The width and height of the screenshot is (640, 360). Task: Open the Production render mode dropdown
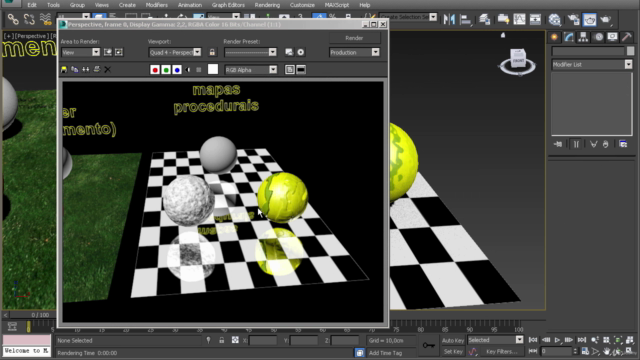click(x=354, y=52)
